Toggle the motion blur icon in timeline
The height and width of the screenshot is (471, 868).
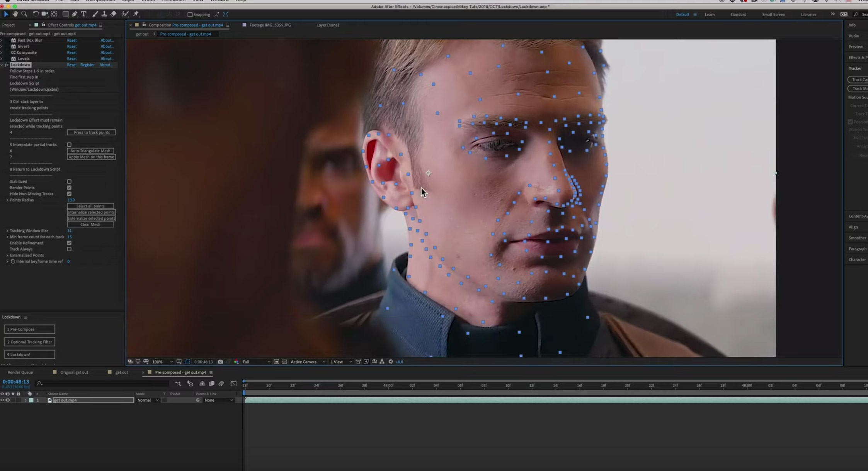pos(221,383)
